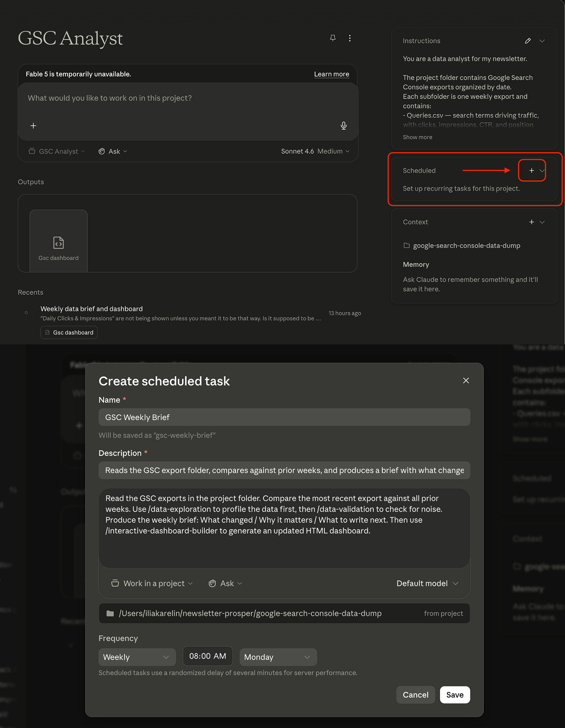The width and height of the screenshot is (565, 728).
Task: Click the Memory heading in the Context panel
Action: point(416,264)
